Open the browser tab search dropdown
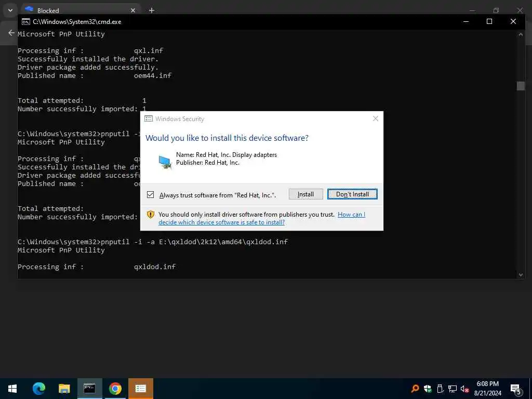 pos(10,10)
